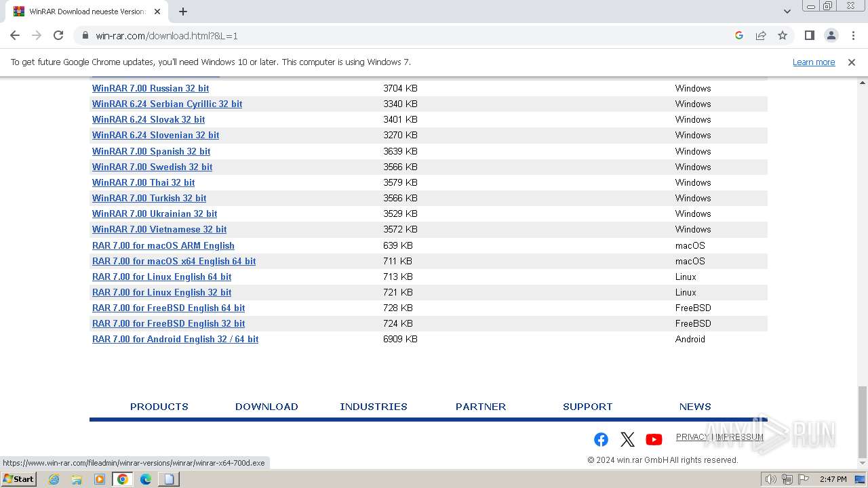Open a new browser tab

[183, 12]
